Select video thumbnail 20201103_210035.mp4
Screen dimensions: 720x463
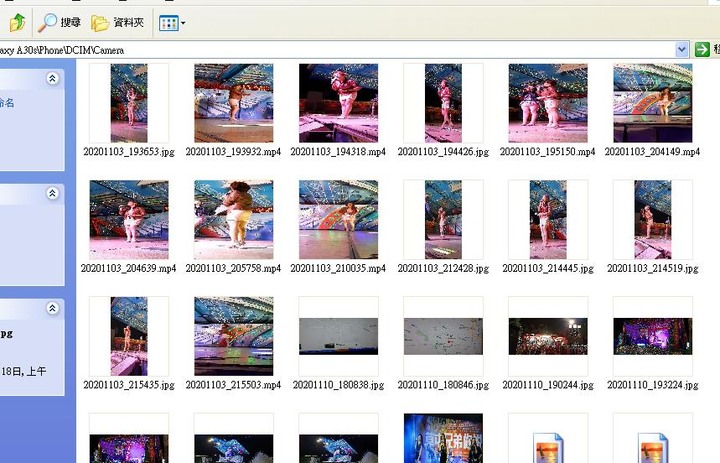[338, 220]
